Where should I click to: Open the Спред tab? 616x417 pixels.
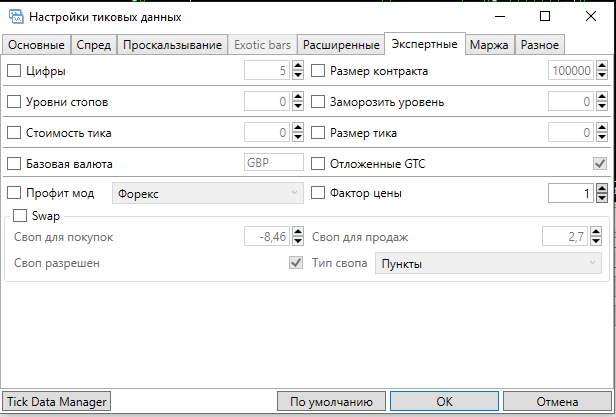coord(94,45)
